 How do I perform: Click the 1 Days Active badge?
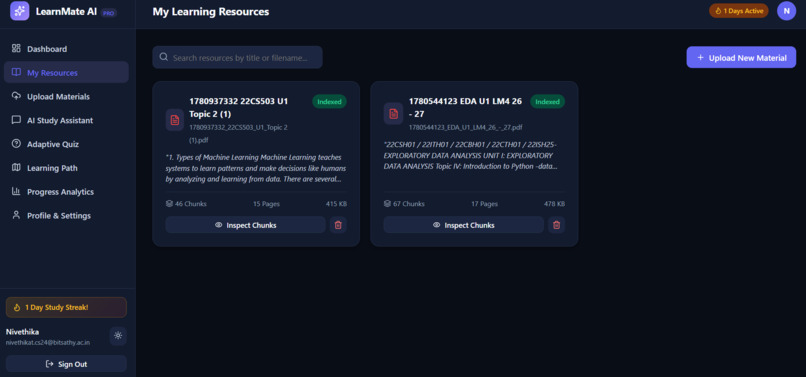(x=739, y=11)
